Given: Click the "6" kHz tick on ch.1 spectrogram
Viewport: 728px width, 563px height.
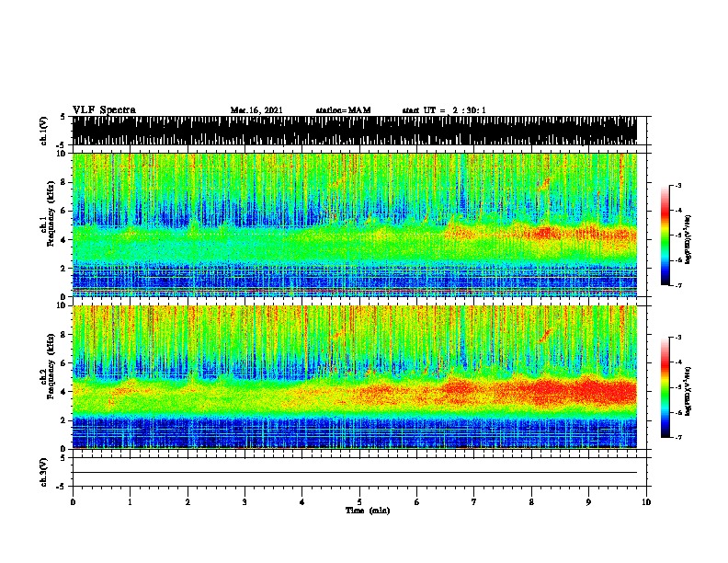Looking at the screenshot, I should (64, 211).
